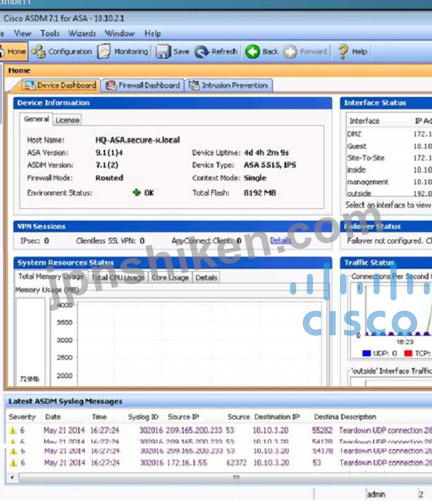Select the License tab
The height and width of the screenshot is (504, 432).
coord(67,120)
